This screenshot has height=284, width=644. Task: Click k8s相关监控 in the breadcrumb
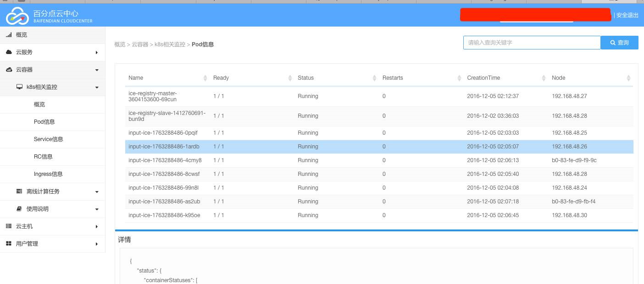(170, 44)
